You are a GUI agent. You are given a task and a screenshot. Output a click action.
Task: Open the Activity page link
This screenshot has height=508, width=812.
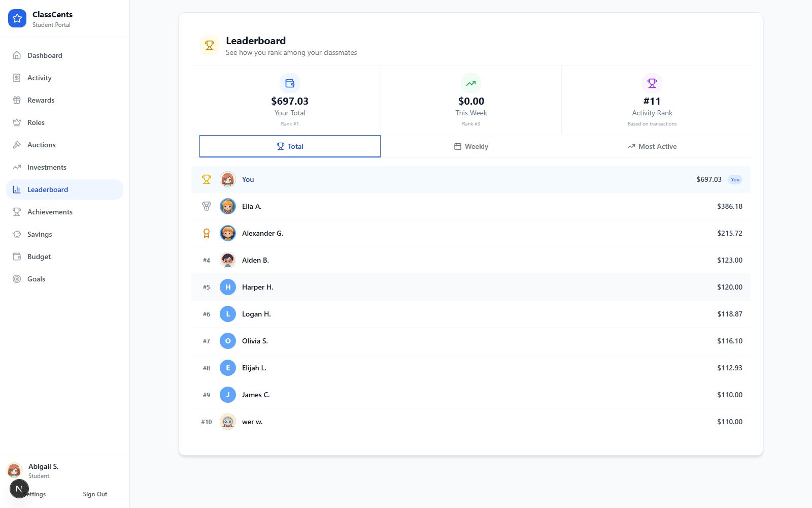64,78
